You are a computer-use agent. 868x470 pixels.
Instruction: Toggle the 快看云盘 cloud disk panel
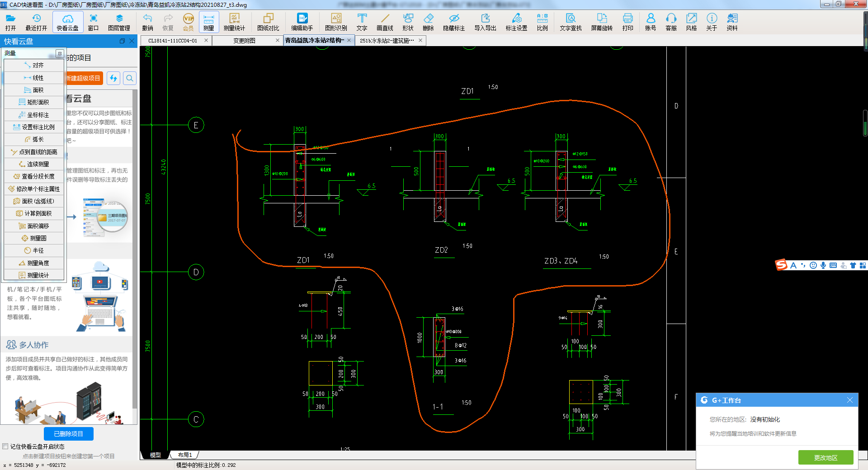[x=68, y=22]
